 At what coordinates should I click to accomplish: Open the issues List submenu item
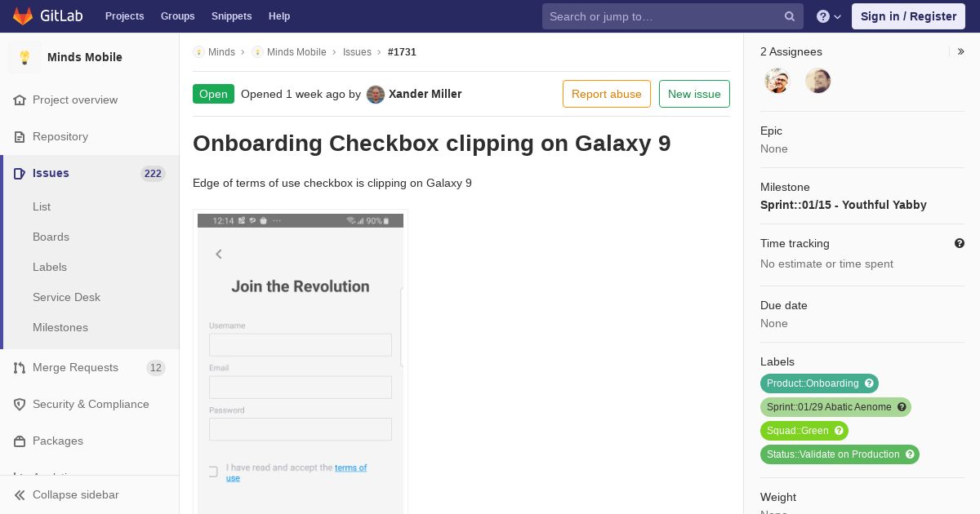(x=42, y=206)
